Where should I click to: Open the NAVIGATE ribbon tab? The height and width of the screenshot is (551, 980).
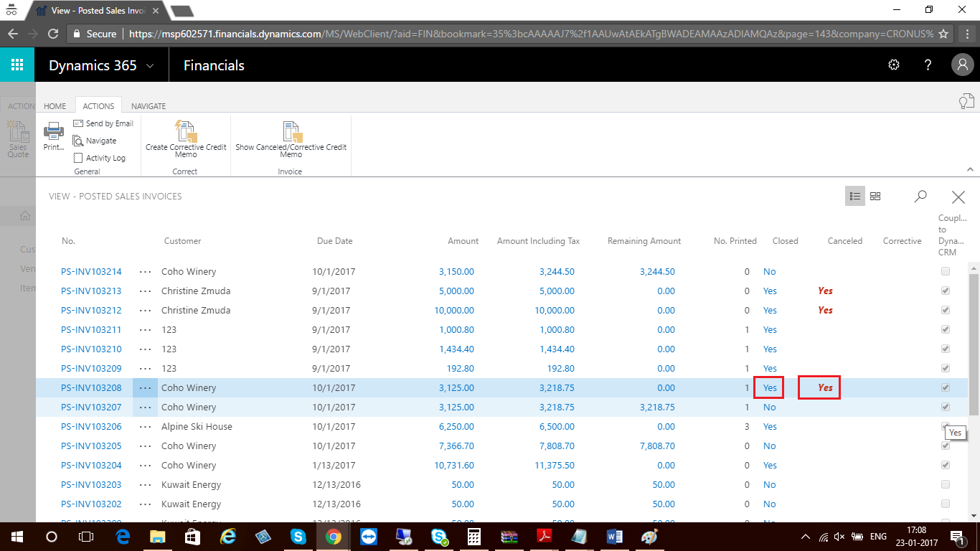pos(149,105)
